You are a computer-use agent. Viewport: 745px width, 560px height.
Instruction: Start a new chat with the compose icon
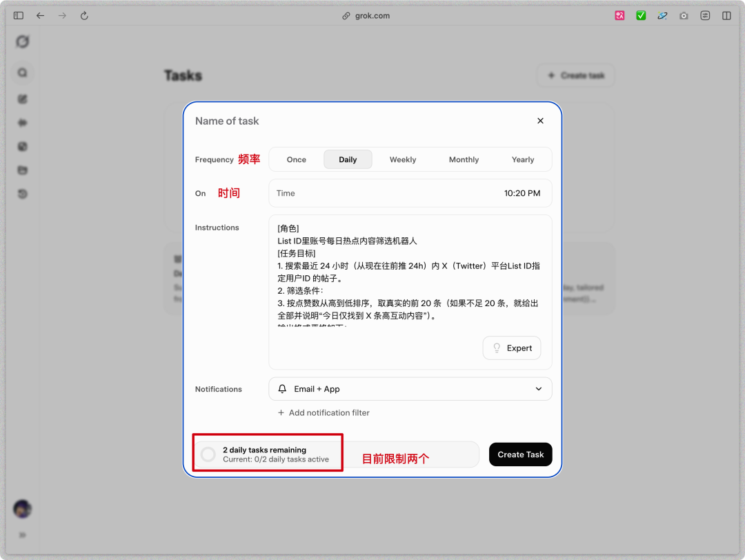22,99
